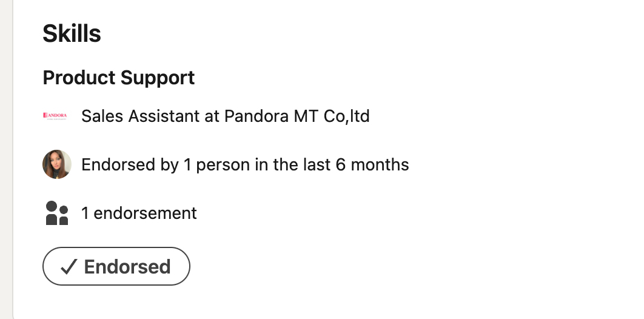644x319 pixels.
Task: Click the checkmark icon inside Endorsed button
Action: (69, 267)
